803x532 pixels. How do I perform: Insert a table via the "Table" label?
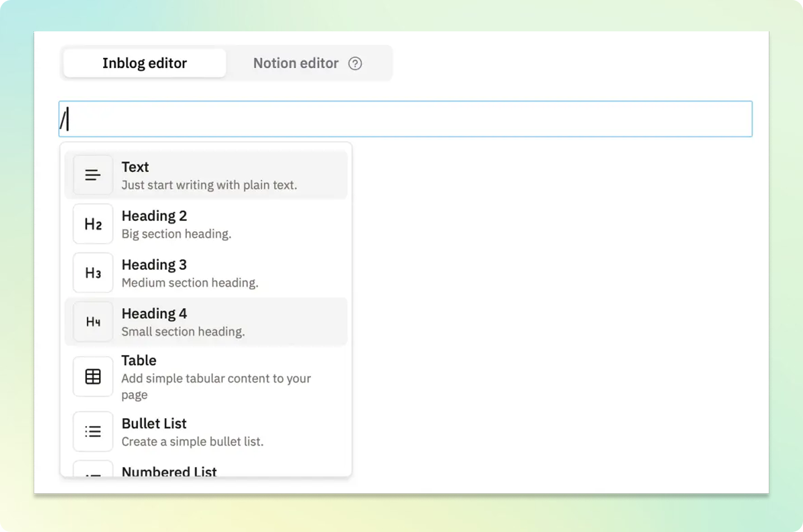139,360
